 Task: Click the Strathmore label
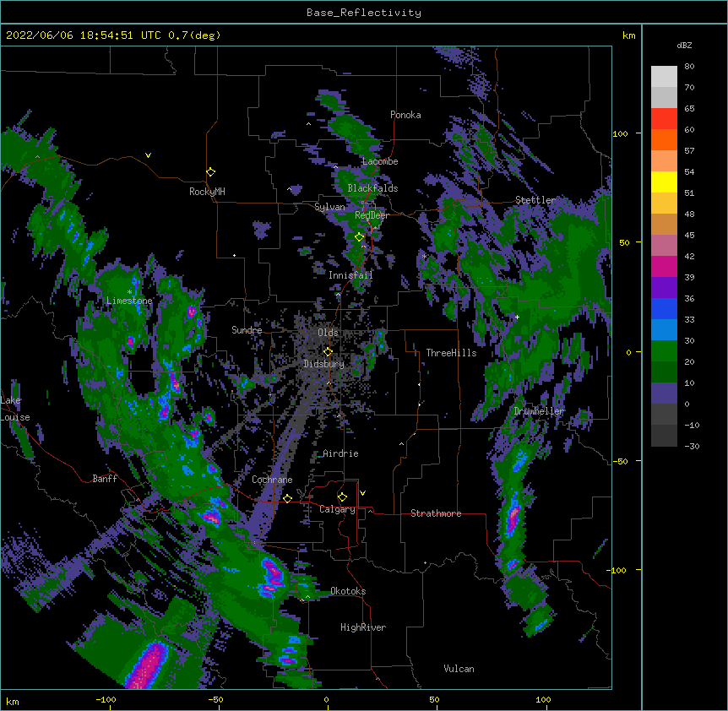pos(436,513)
